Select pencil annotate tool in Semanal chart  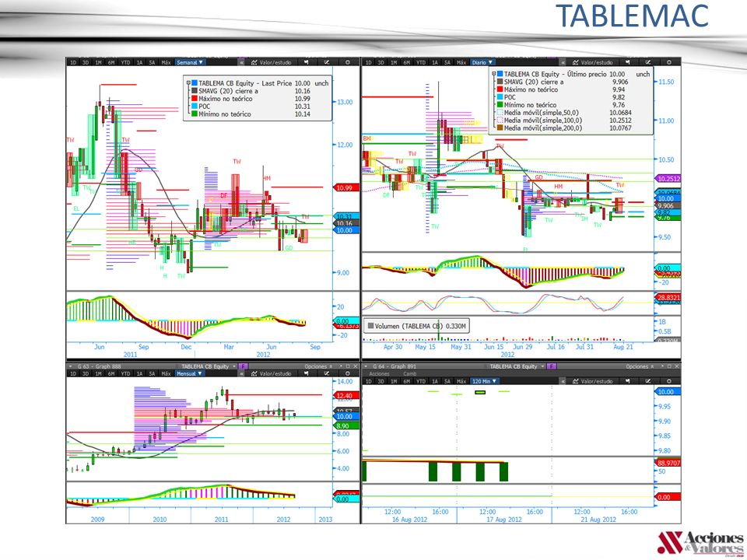click(327, 62)
